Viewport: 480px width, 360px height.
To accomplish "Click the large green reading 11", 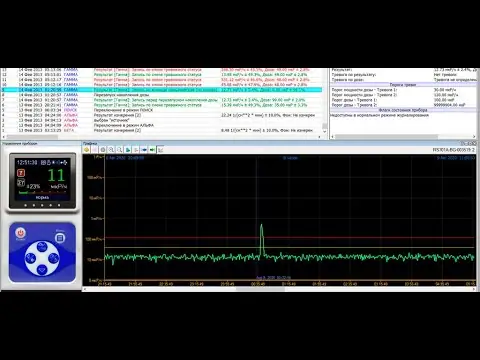I will 56,175.
